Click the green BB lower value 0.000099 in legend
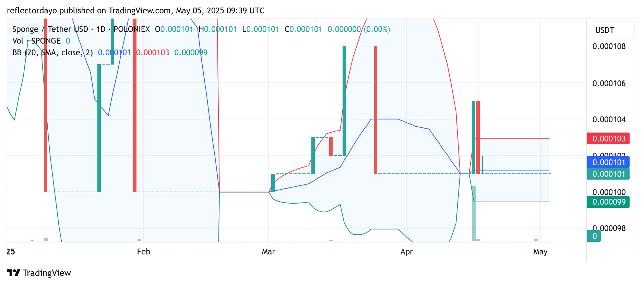The width and height of the screenshot is (644, 285). point(191,53)
